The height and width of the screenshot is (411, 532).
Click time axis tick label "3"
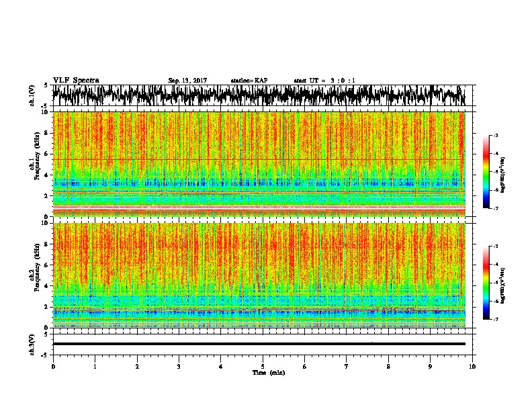click(x=179, y=367)
